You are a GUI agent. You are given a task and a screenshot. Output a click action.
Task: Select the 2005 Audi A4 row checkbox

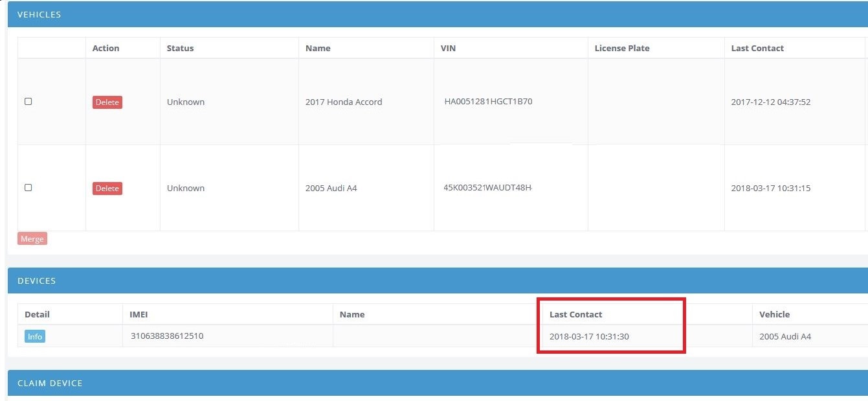coord(28,188)
